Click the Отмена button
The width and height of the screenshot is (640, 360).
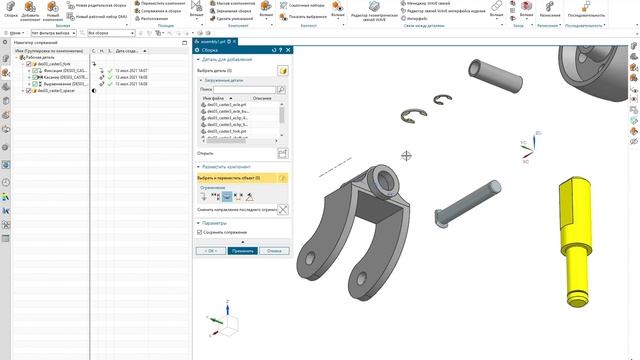tap(274, 251)
